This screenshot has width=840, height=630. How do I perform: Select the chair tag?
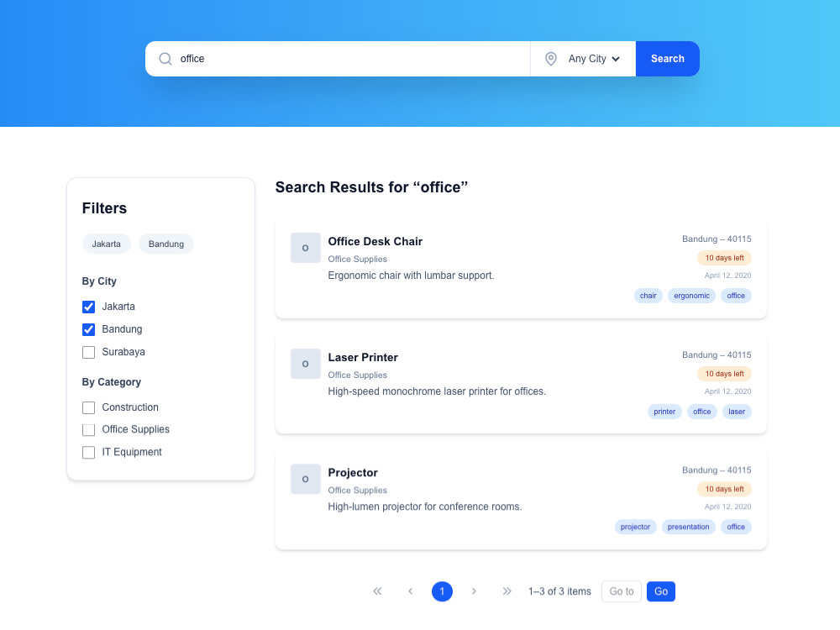tap(648, 296)
